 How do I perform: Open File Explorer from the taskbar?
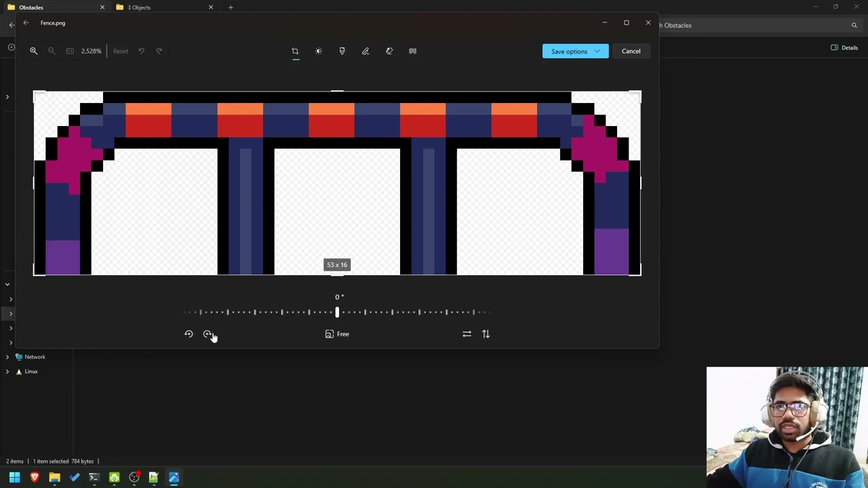coord(54,478)
